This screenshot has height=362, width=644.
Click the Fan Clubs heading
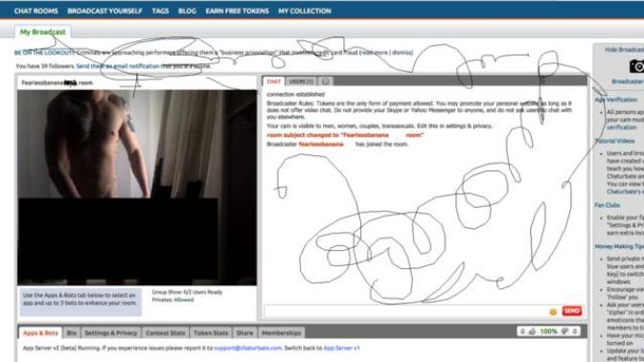[607, 205]
